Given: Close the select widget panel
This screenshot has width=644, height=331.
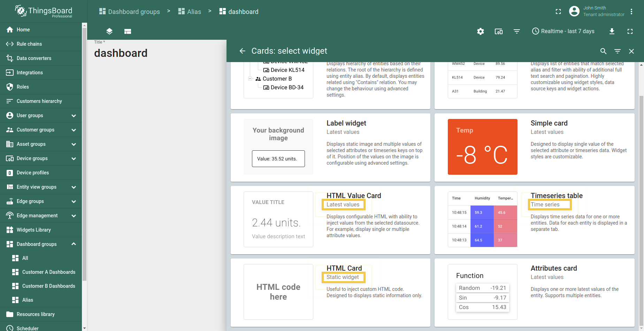Looking at the screenshot, I should 631,51.
